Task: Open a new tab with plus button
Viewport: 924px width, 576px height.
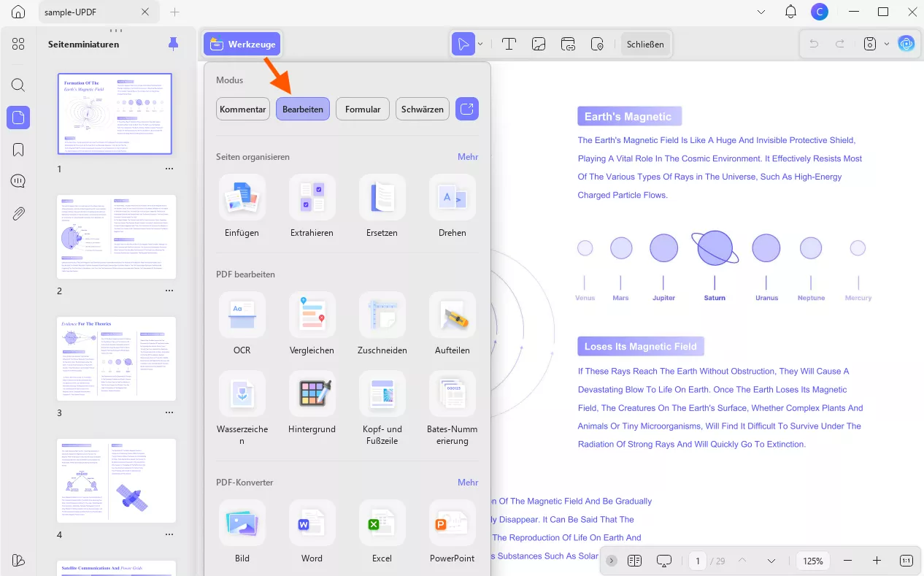Action: (x=174, y=12)
